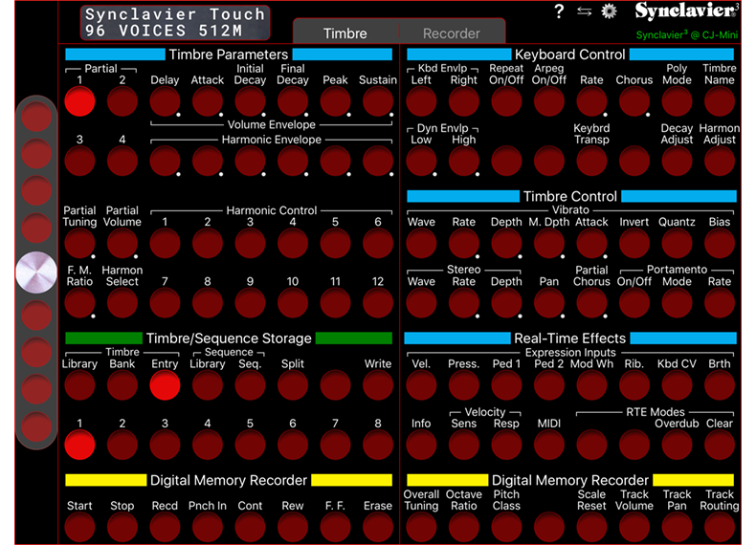Select Partial 4 button
Screen dimensions: 756x545
(122, 161)
